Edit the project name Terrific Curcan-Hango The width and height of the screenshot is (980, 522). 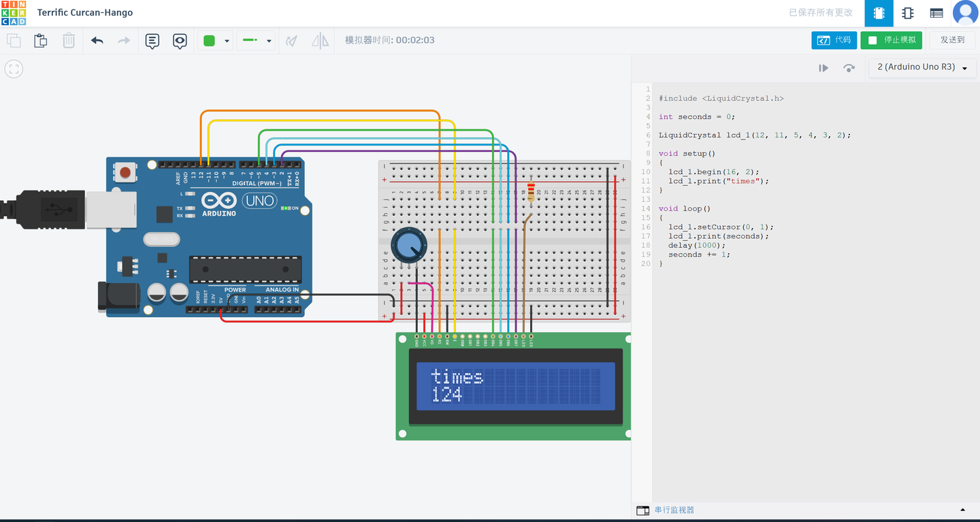[x=85, y=13]
